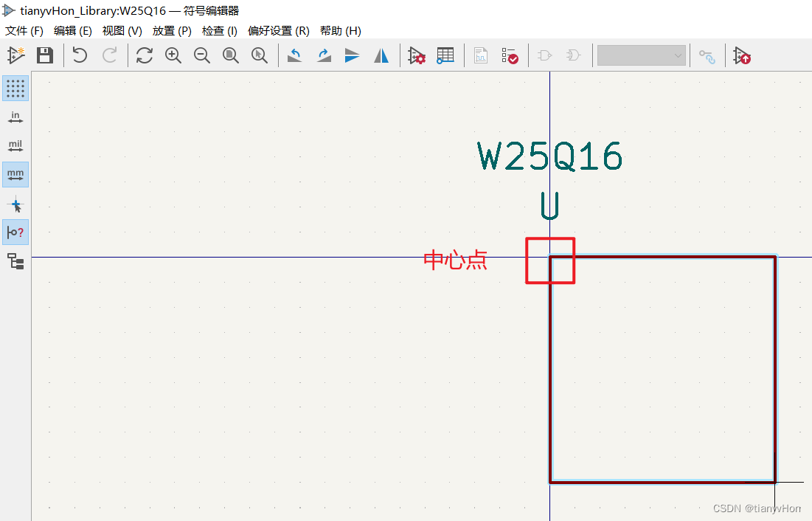
Task: Open the 检查 (I) menu
Action: click(220, 31)
